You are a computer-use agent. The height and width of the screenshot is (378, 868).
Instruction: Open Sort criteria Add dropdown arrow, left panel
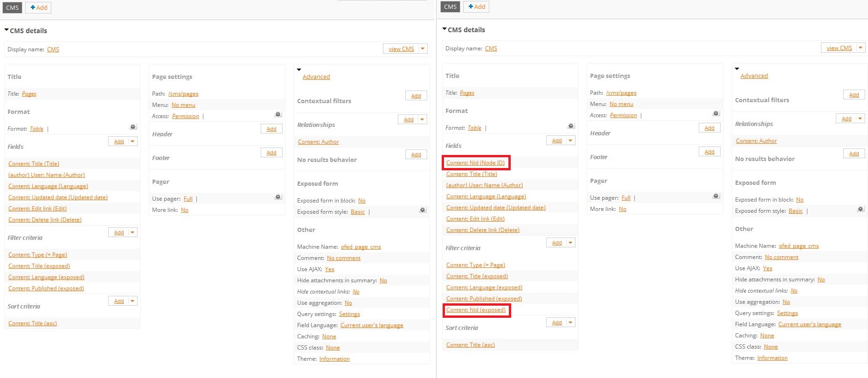132,301
